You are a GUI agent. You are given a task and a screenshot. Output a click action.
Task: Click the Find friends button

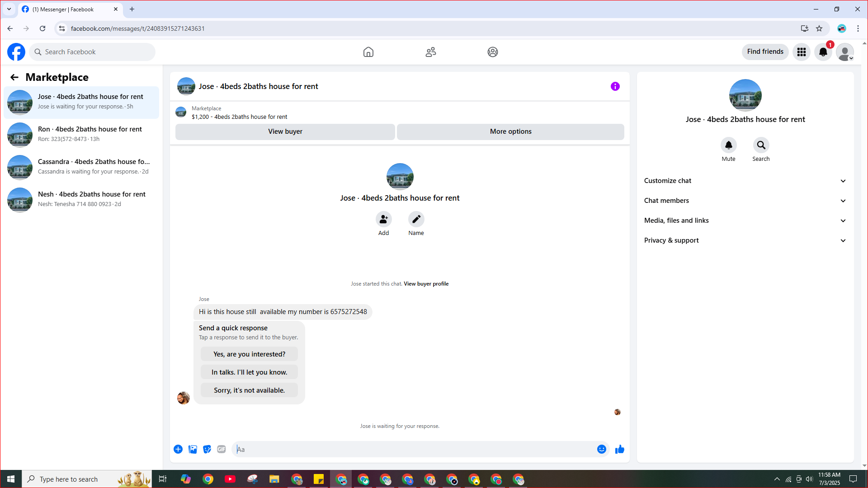pos(765,52)
